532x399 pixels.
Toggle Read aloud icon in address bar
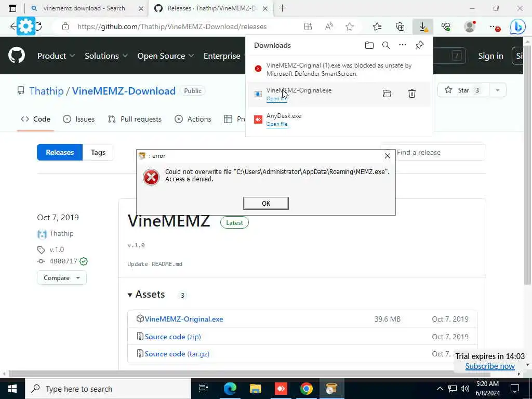pyautogui.click(x=329, y=27)
